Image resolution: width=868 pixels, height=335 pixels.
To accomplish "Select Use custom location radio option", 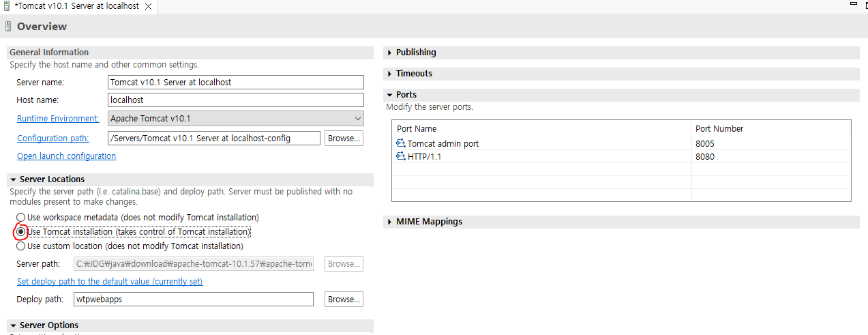I will click(21, 246).
